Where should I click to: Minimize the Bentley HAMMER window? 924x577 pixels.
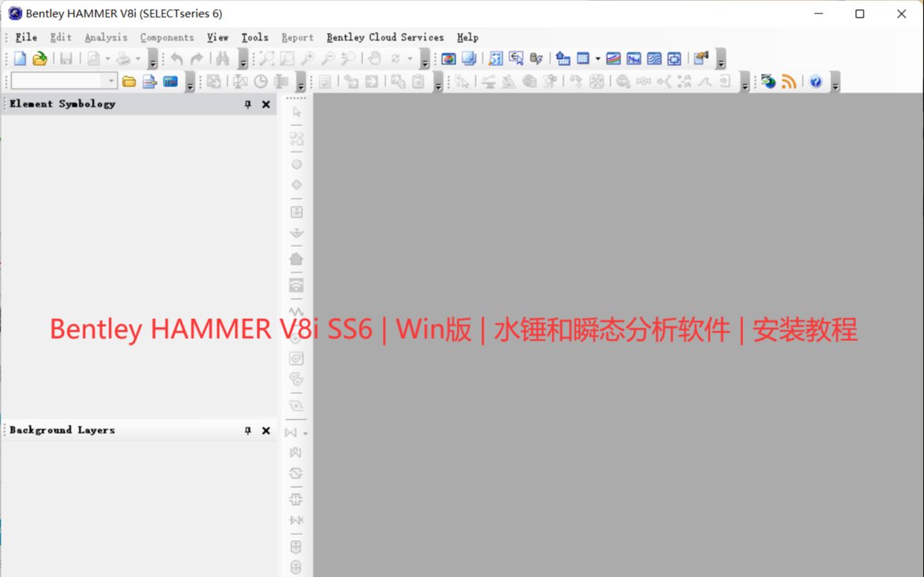[818, 13]
